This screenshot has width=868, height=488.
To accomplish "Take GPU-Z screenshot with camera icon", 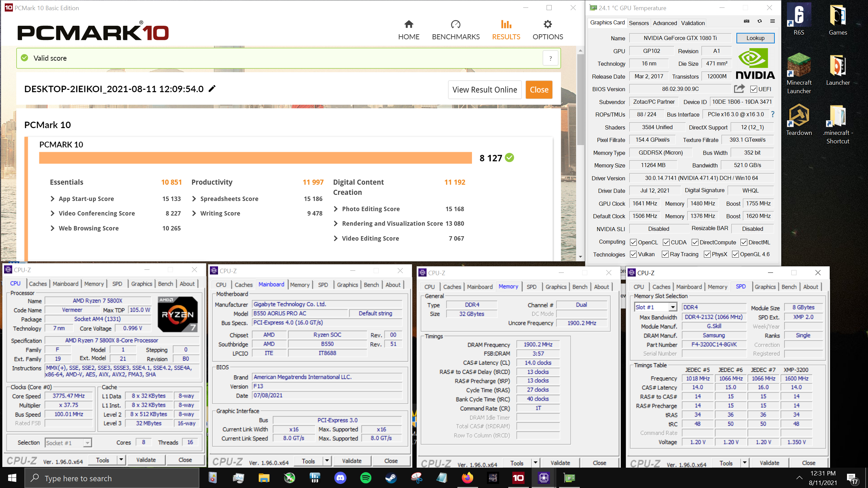I will pyautogui.click(x=747, y=21).
